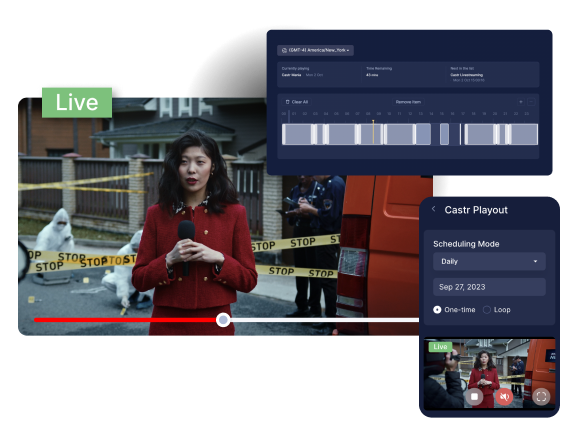Stop the preview with stop button
This screenshot has height=443, width=577.
[475, 397]
